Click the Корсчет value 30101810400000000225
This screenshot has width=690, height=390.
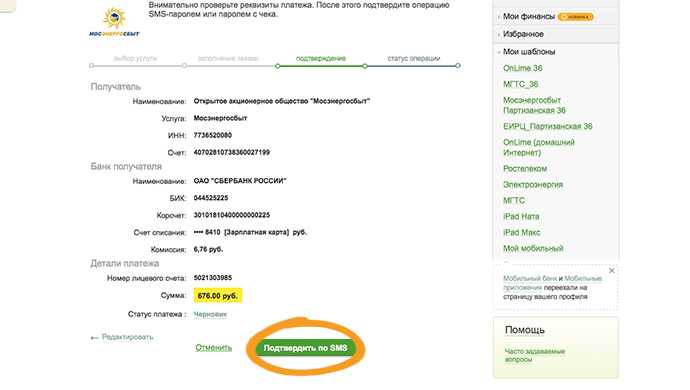pos(231,215)
